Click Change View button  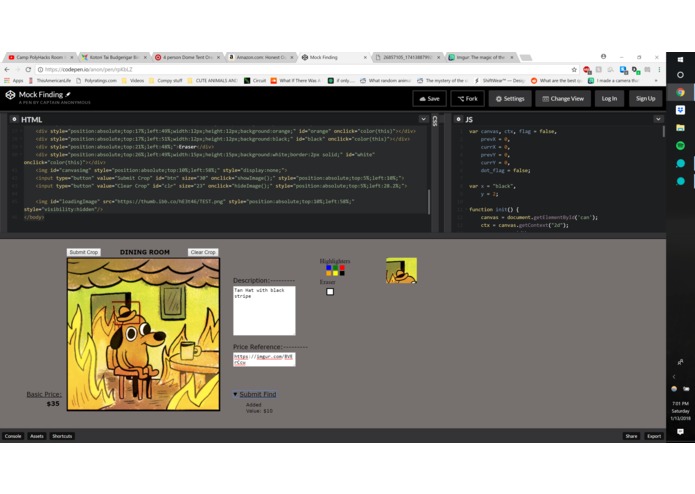tap(563, 98)
